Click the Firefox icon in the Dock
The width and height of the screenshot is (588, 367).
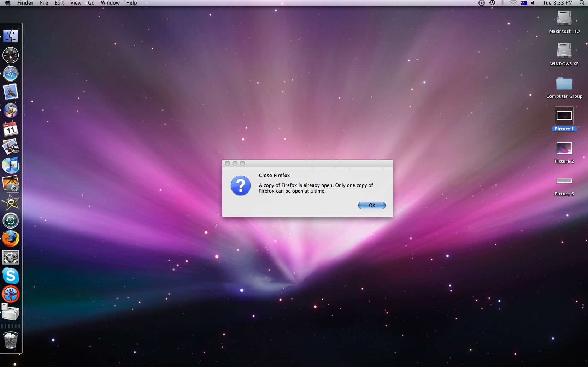coord(11,239)
